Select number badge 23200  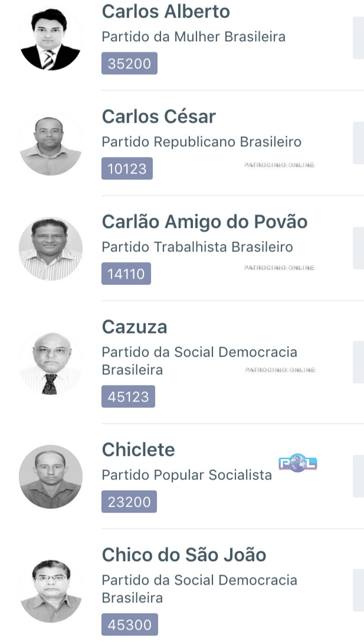[129, 501]
